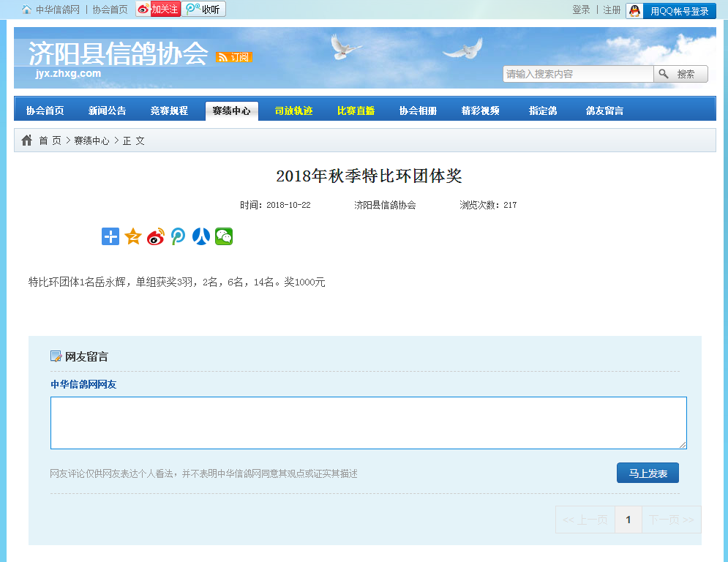Screen dimensions: 728x562
Task: Click the blue plus share icon
Action: tap(110, 236)
